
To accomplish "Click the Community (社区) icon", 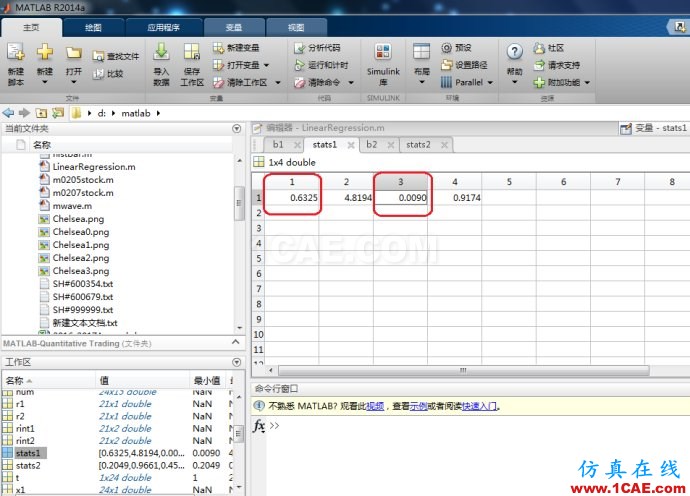I will tap(539, 48).
